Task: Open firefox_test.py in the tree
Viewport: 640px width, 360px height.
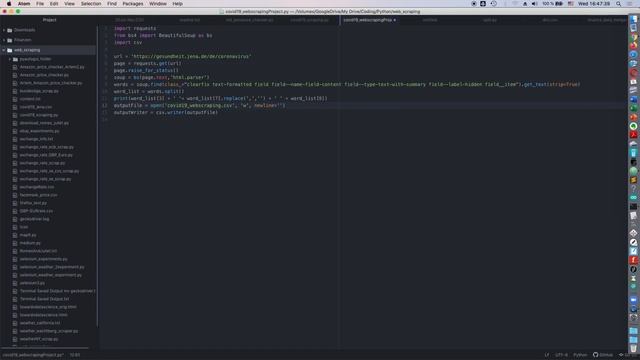Action: (33, 203)
